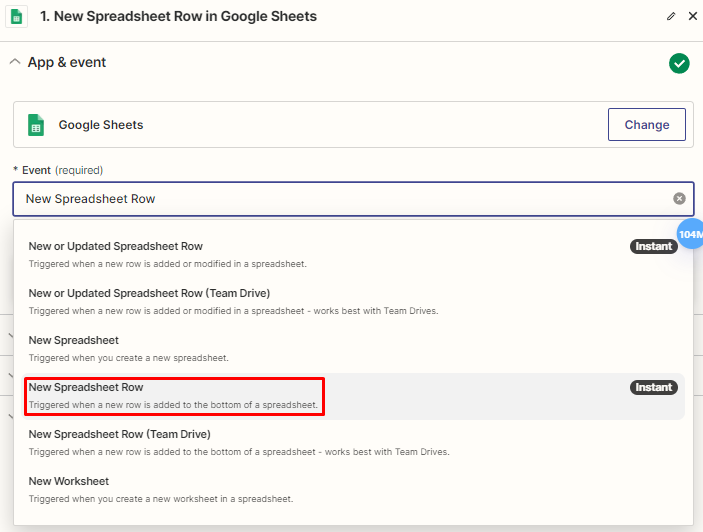Select New or Updated Spreadsheet Row option
Viewport: 703px width, 532px height.
[x=353, y=255]
